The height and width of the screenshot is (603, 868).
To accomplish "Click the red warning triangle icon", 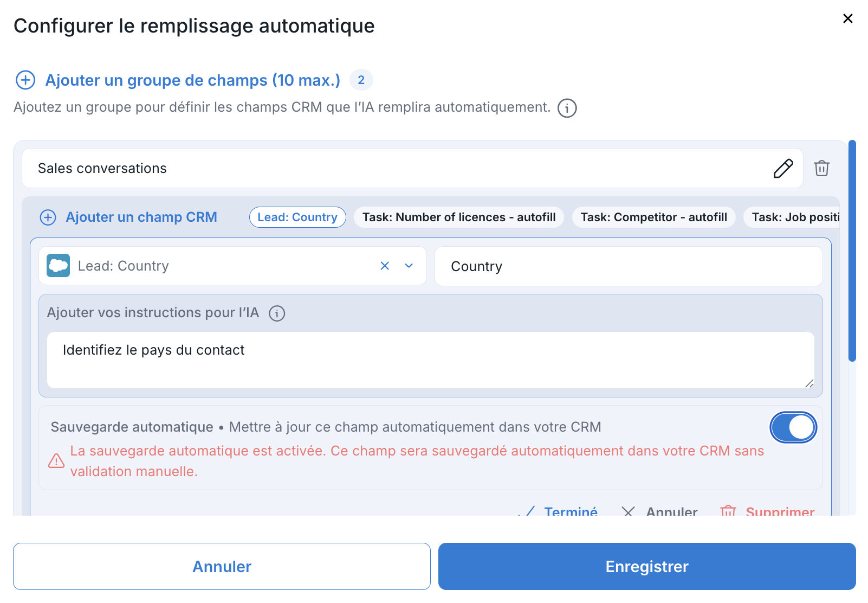I will [56, 461].
